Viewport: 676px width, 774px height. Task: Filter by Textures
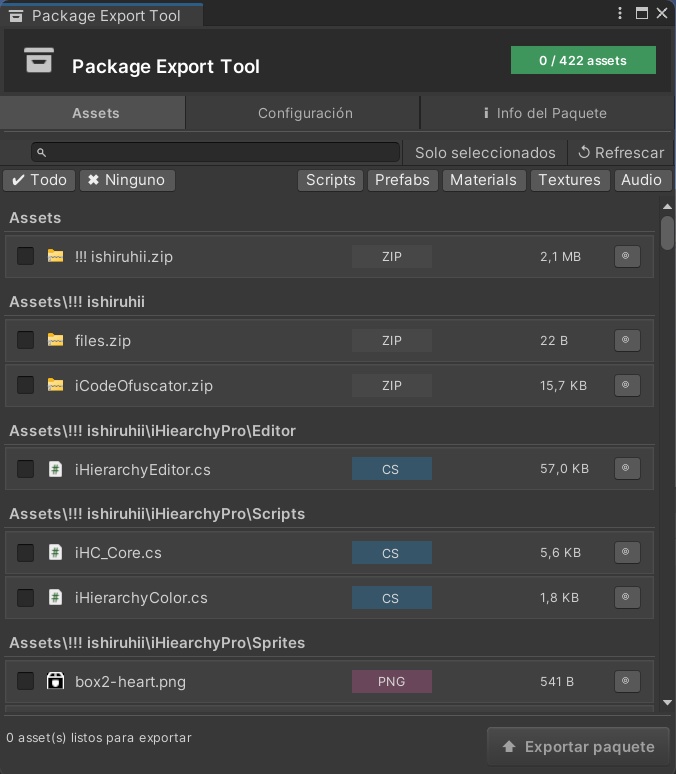[570, 180]
